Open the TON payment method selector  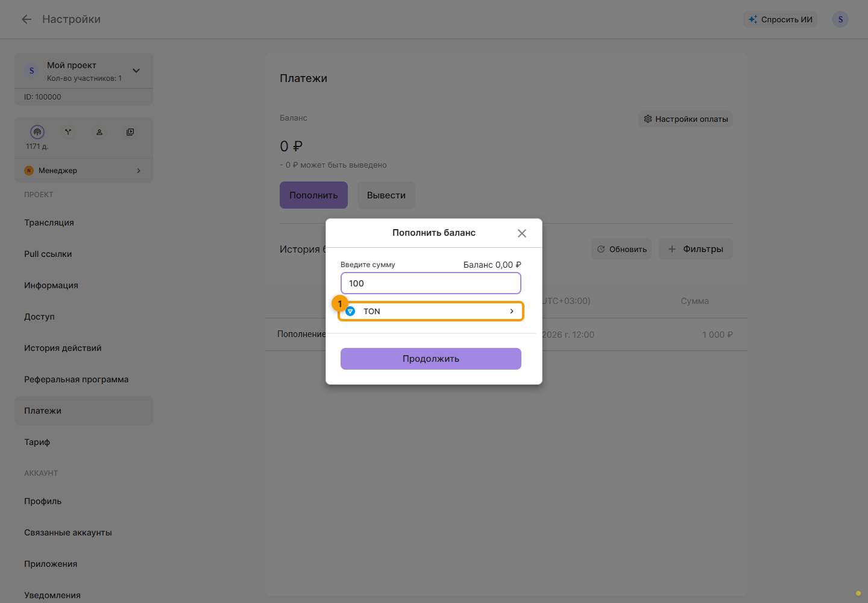click(x=431, y=311)
